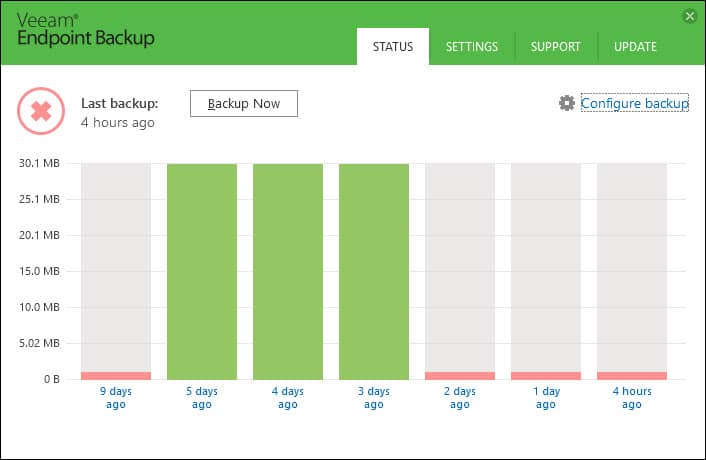Select the green bar for 4 days ago
Image resolution: width=706 pixels, height=460 pixels.
[x=288, y=271]
